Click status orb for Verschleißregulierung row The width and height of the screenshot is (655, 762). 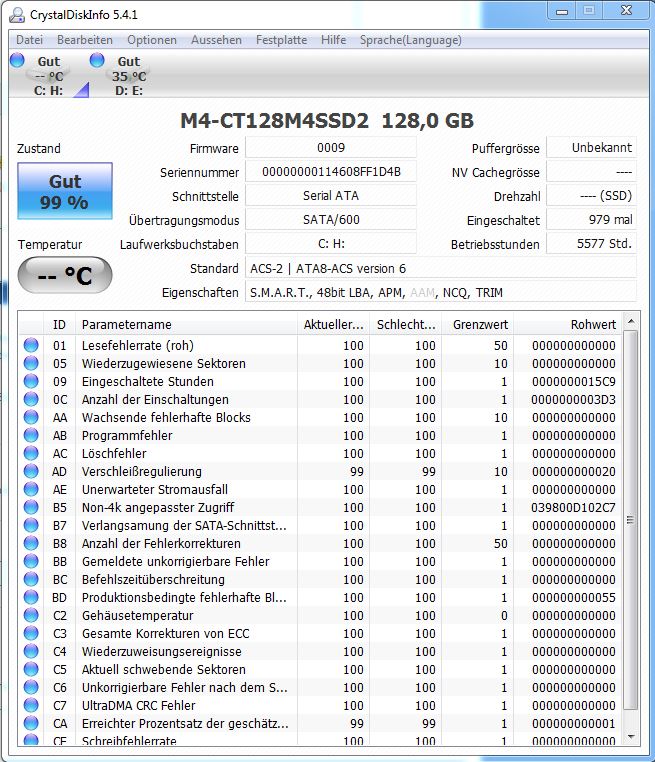tap(31, 471)
